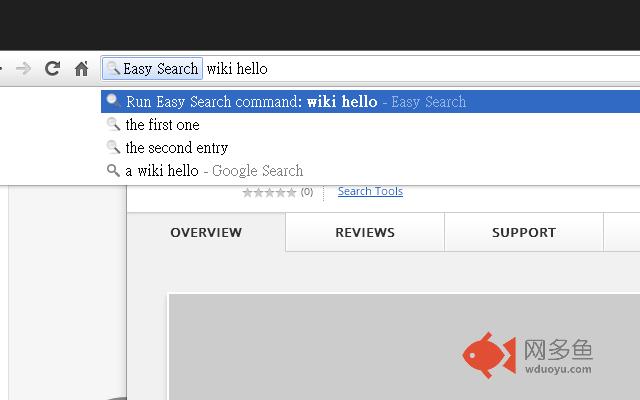Screen dimensions: 640x400
Task: Click magnifier icon beside 'the first one'
Action: (x=113, y=125)
